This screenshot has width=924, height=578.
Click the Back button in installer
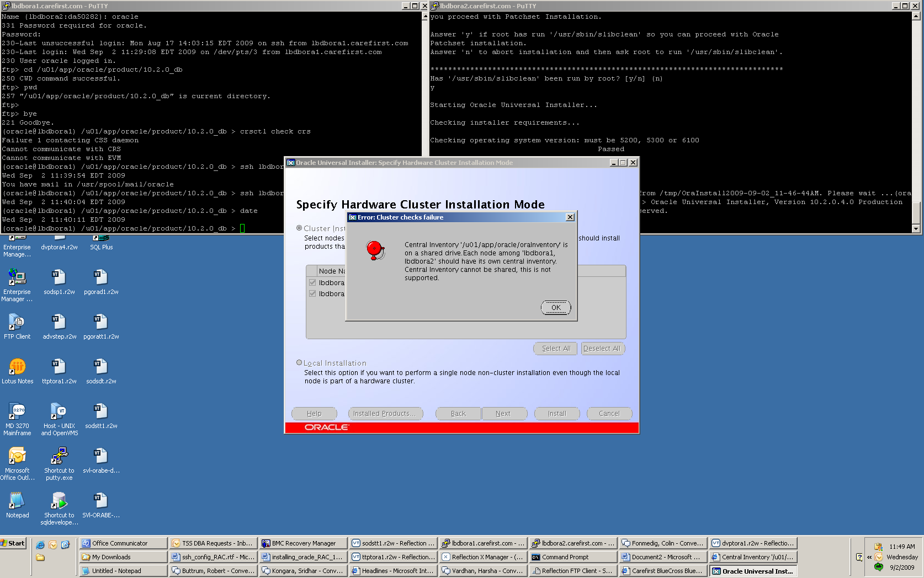[x=458, y=414]
